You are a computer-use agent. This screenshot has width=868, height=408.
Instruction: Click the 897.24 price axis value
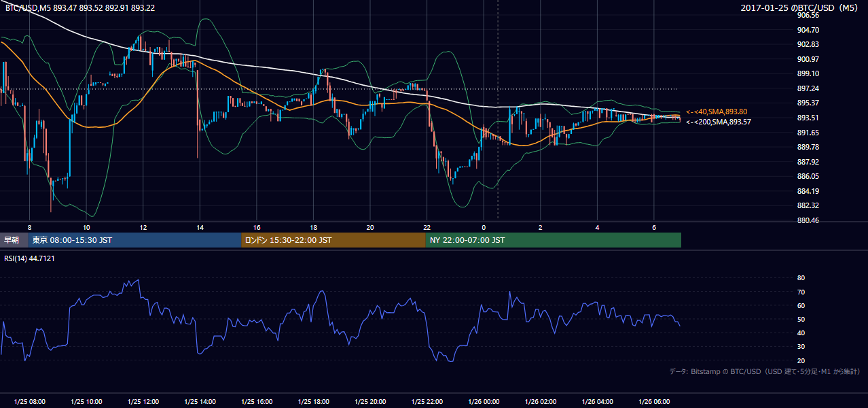pyautogui.click(x=808, y=88)
